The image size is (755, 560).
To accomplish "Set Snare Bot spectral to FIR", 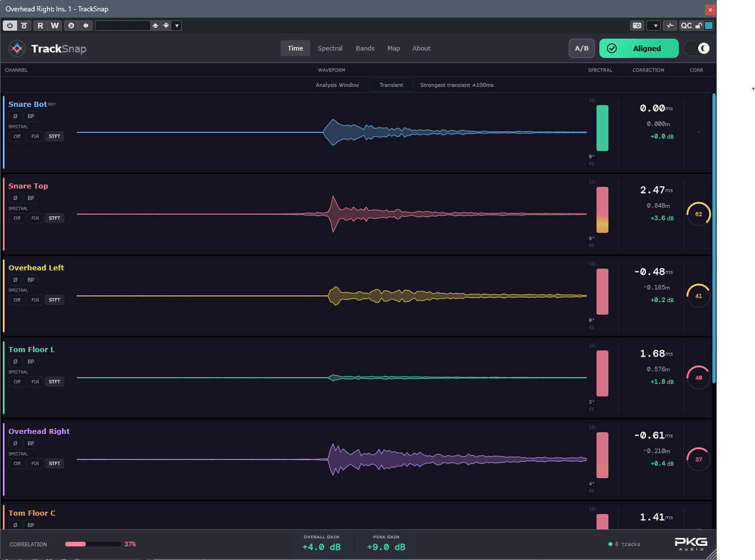I will point(35,136).
